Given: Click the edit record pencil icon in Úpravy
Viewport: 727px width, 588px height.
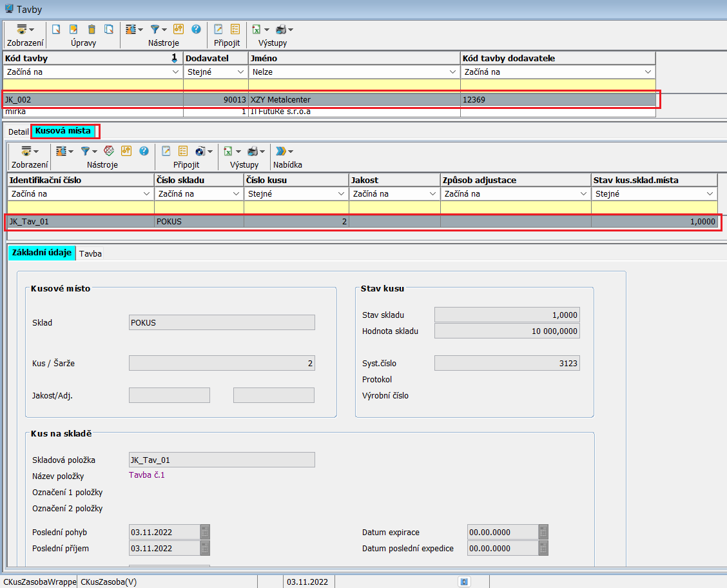Looking at the screenshot, I should pos(74,29).
